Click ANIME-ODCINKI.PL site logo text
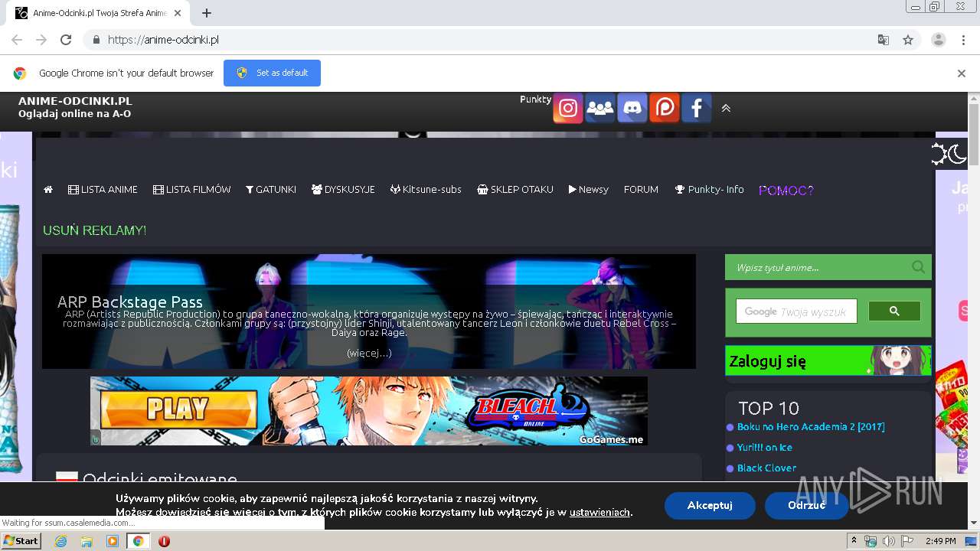980x551 pixels. pos(75,101)
